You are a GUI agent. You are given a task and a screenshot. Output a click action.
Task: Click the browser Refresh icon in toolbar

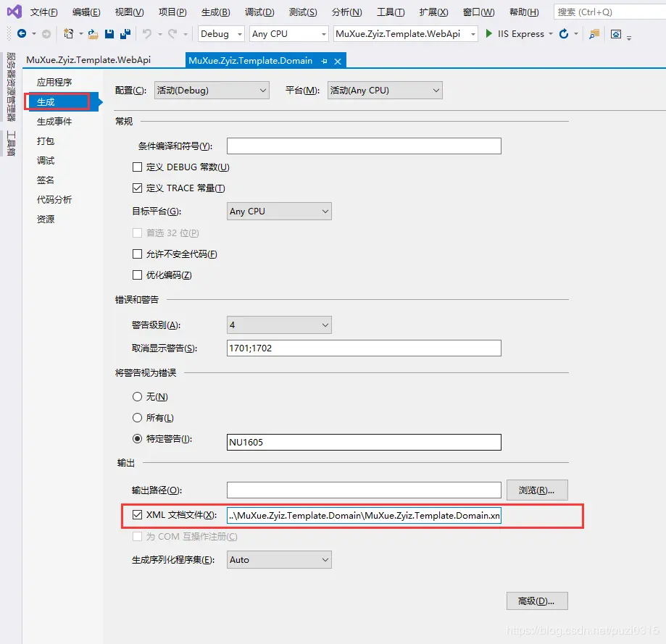[x=564, y=33]
